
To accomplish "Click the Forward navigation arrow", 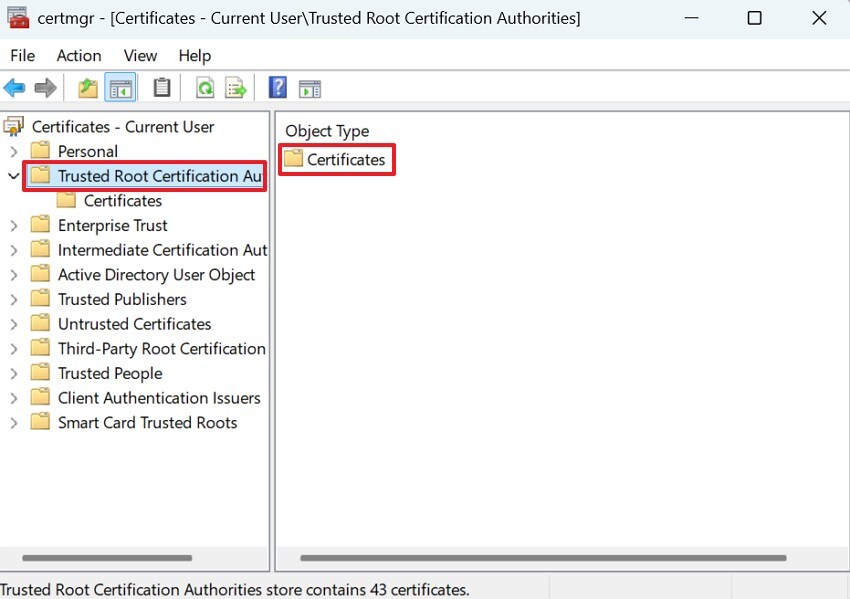I will click(x=45, y=87).
